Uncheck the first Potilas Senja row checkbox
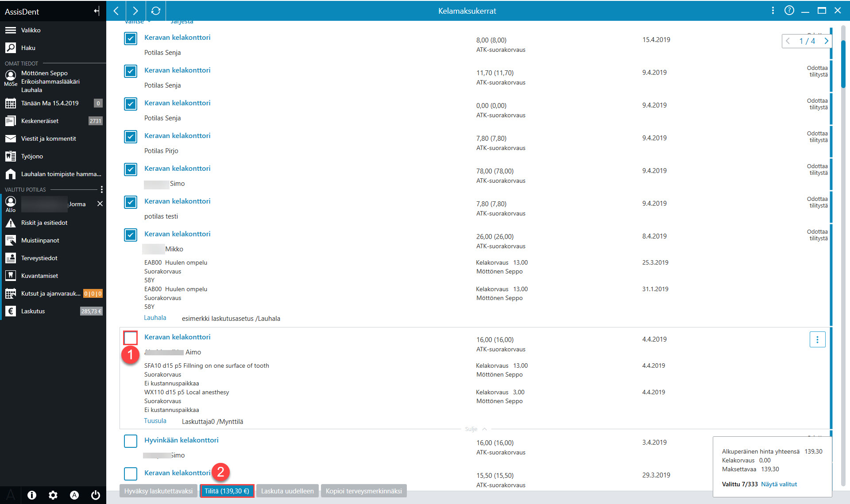Viewport: 850px width, 504px height. (131, 38)
